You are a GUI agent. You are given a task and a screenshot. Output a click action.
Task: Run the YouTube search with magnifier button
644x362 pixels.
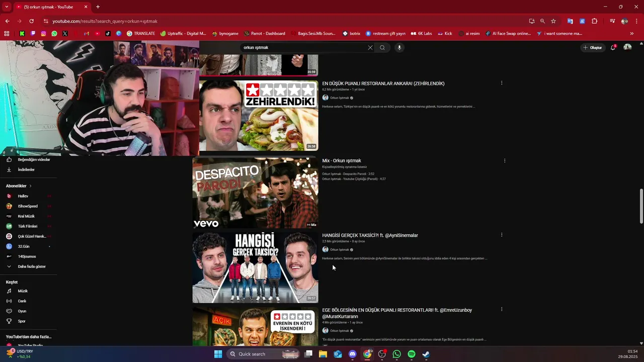pyautogui.click(x=382, y=48)
